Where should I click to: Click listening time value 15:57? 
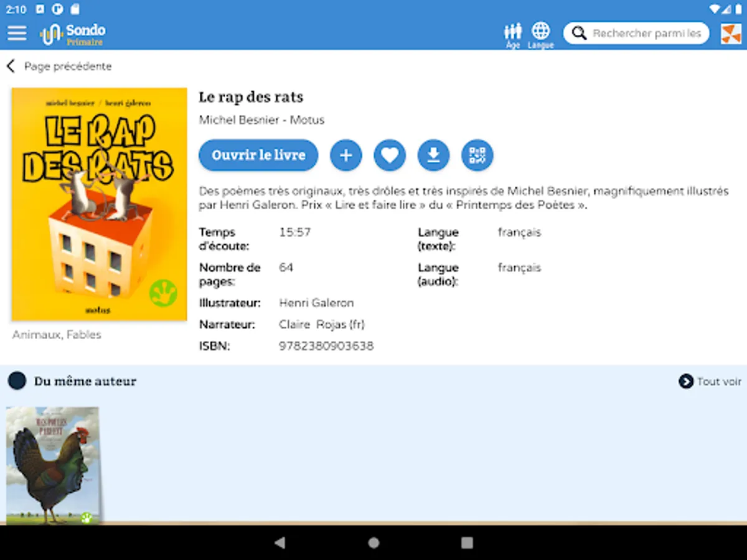point(295,232)
